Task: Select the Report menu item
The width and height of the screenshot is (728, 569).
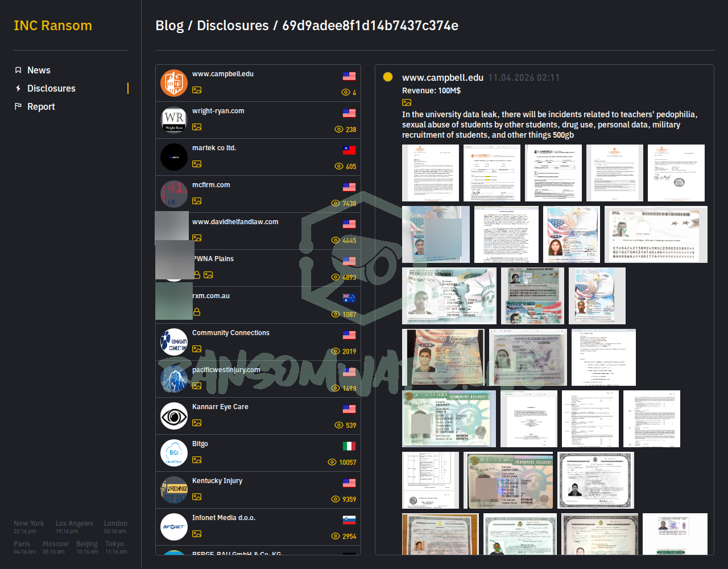Action: click(x=41, y=106)
